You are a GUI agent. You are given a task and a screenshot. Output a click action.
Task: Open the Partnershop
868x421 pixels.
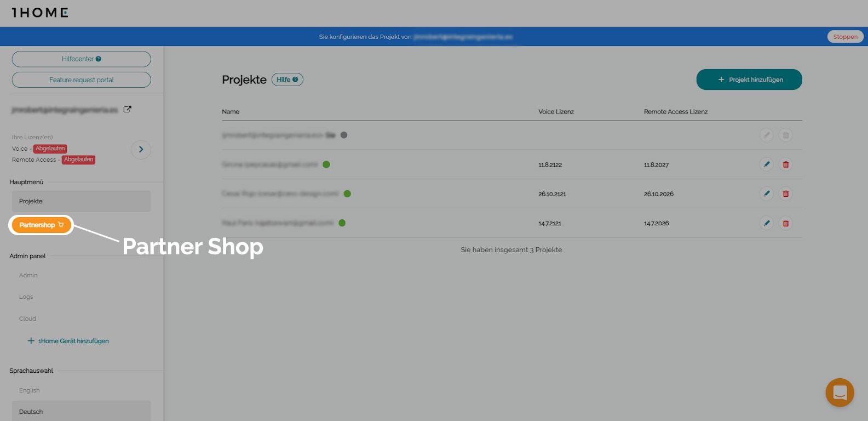[x=41, y=225]
